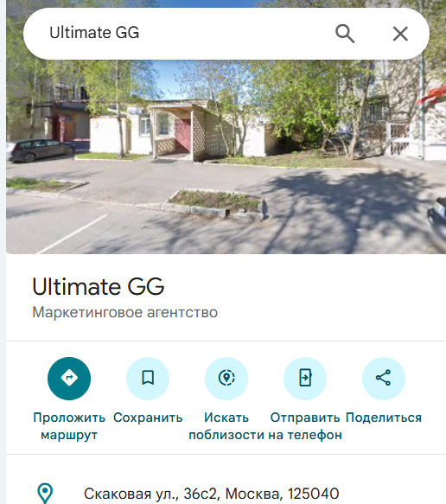
Task: Choose the 'Сохранить' label
Action: (x=148, y=418)
